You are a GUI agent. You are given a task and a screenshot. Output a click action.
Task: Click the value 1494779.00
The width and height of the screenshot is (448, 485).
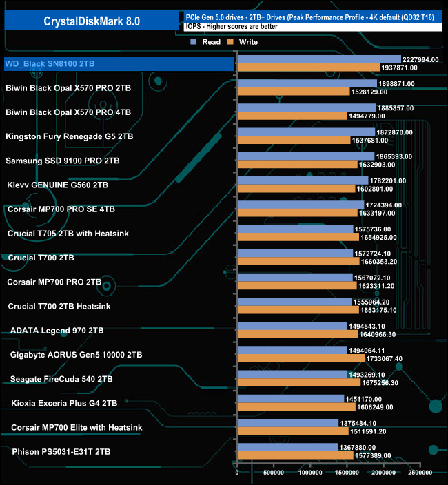tap(367, 116)
